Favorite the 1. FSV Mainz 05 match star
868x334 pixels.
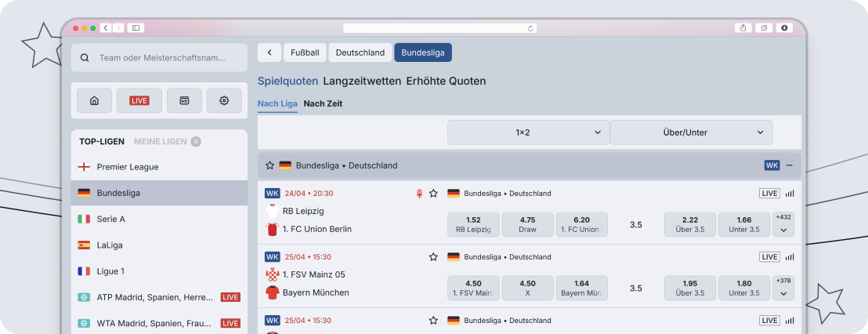[433, 256]
